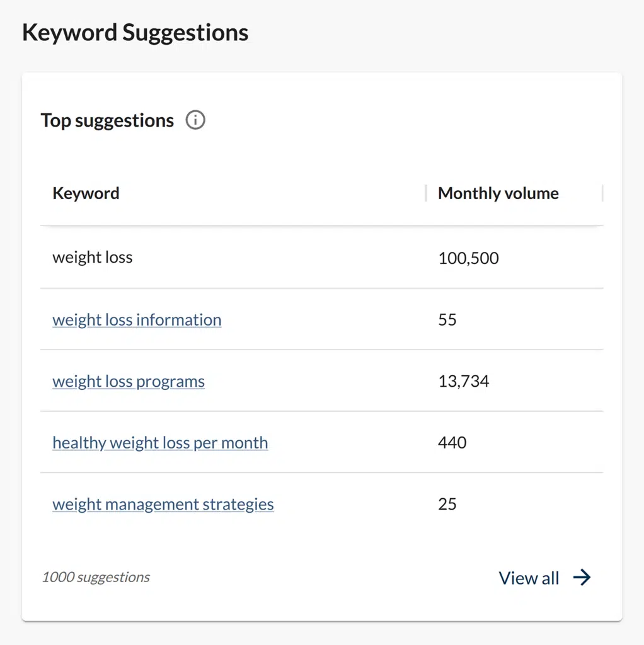Click the right arrow icon after View all

point(582,578)
